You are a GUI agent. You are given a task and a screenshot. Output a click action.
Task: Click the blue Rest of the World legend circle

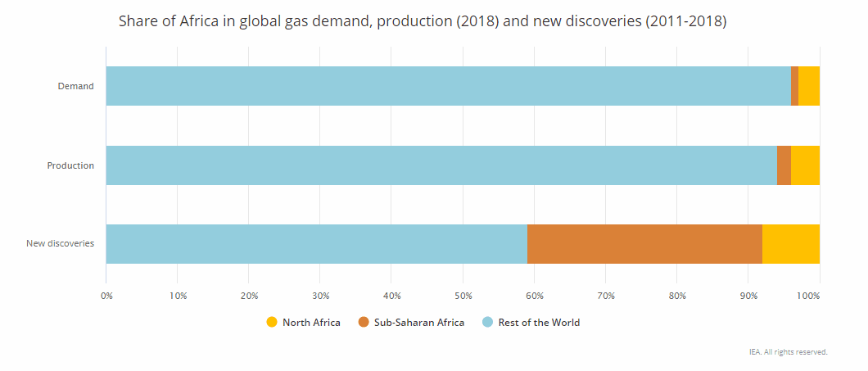tap(487, 323)
